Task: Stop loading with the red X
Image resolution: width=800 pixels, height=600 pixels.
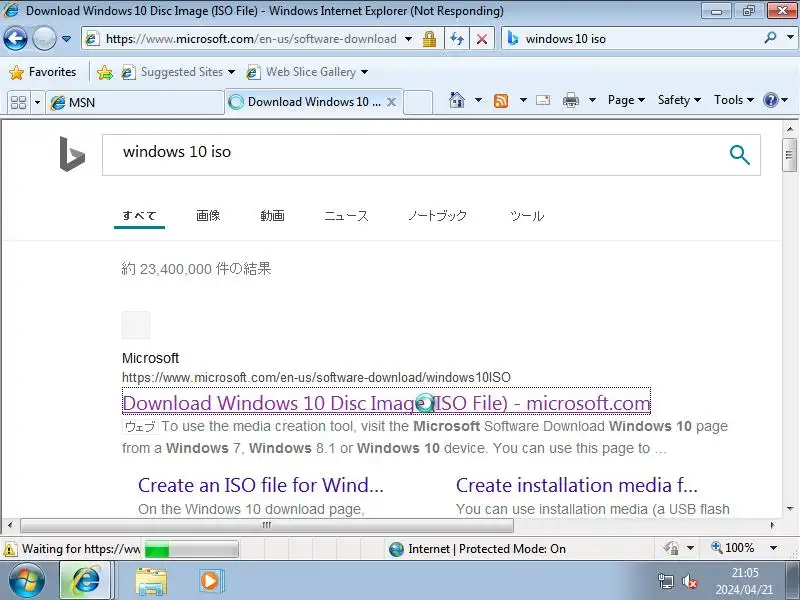Action: [481, 39]
